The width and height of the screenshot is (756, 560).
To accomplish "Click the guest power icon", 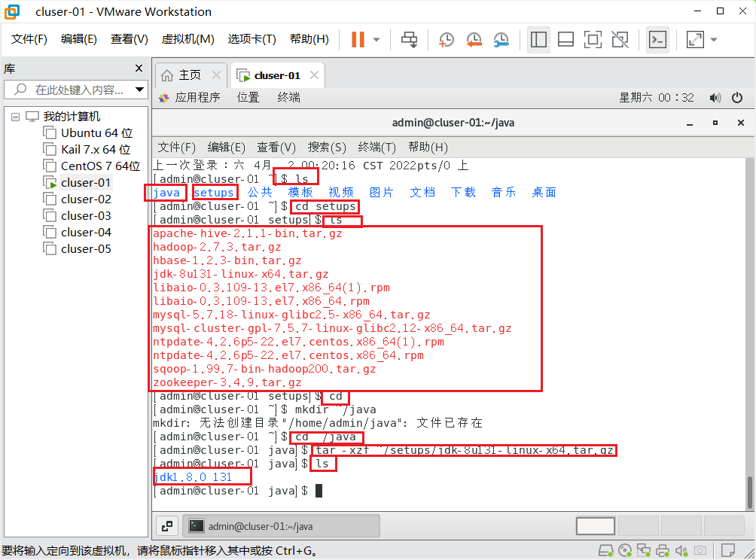I will [x=737, y=98].
